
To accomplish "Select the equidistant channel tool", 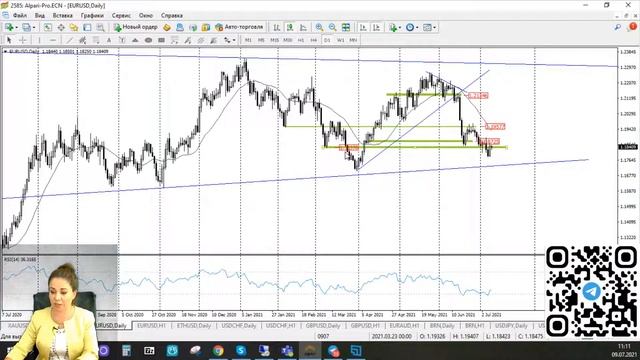I will pyautogui.click(x=82, y=40).
